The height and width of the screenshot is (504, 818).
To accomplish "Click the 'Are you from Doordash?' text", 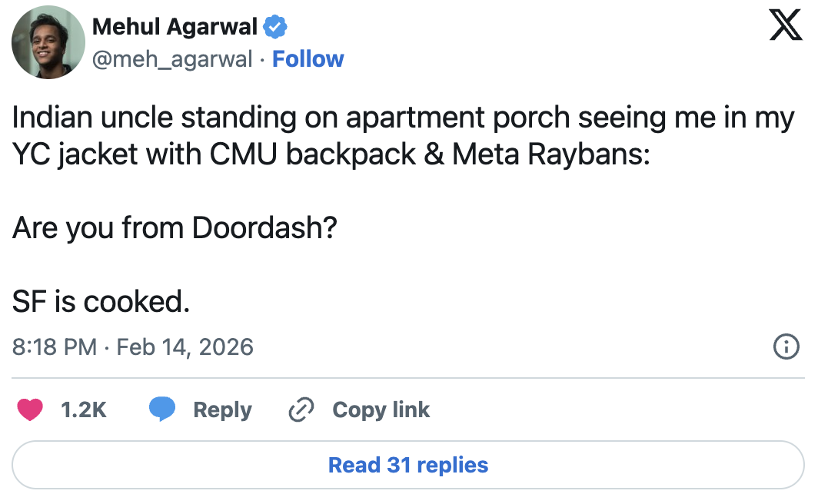I will tap(175, 229).
